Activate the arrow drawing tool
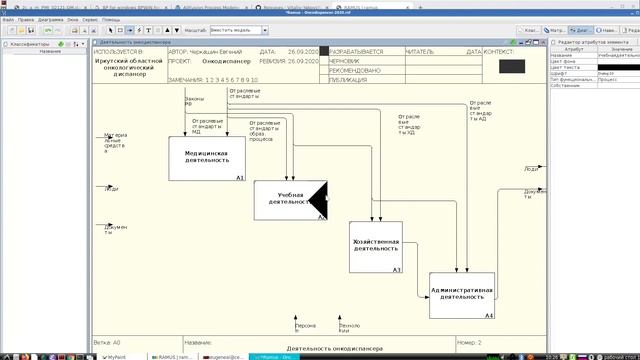Screen dimensions: 640x360 [130, 30]
